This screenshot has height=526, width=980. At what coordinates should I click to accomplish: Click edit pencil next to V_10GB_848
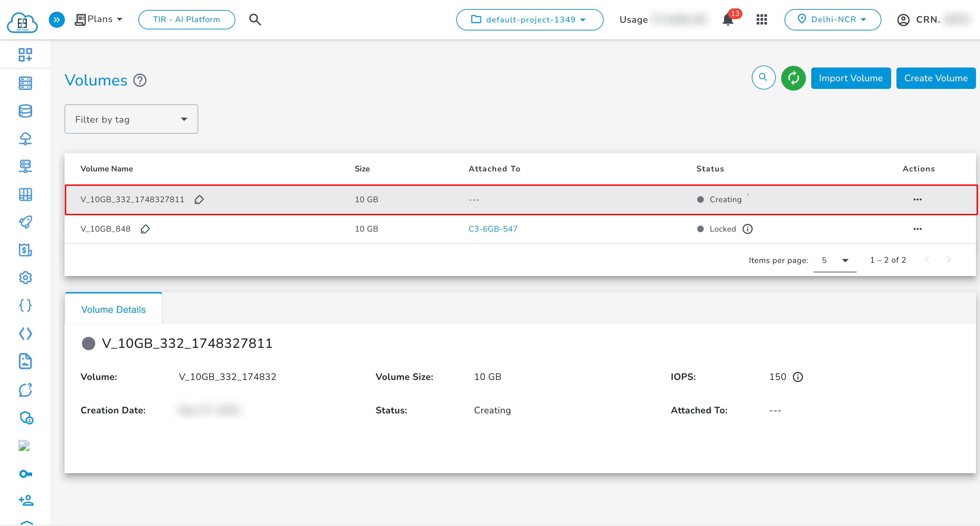(145, 229)
